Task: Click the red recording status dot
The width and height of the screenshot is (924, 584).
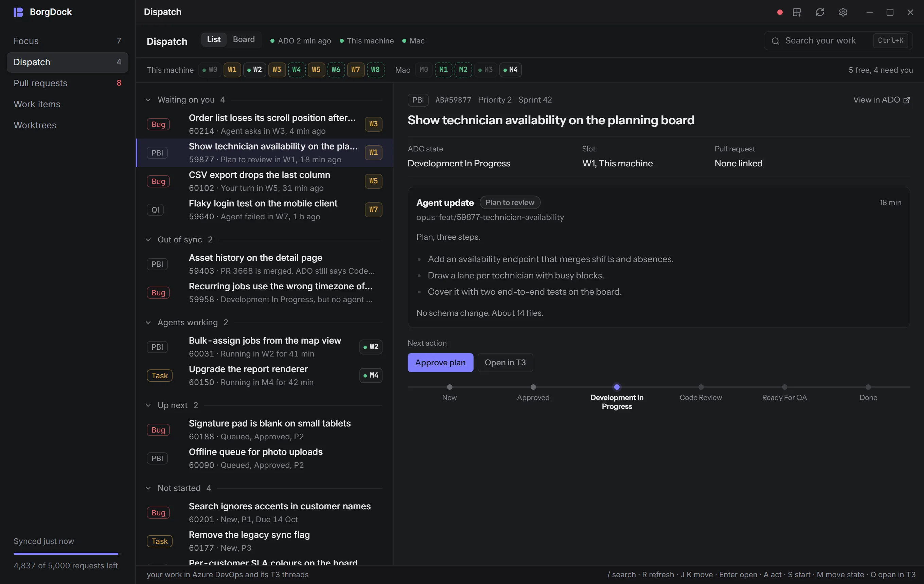Action: (779, 12)
